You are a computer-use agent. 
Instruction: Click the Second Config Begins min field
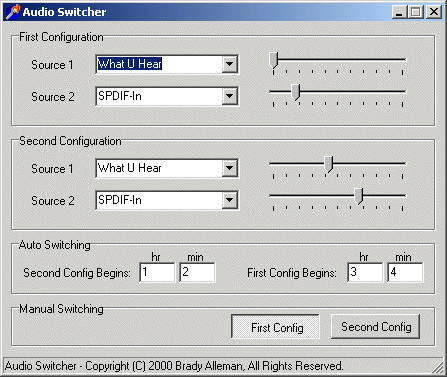point(197,272)
